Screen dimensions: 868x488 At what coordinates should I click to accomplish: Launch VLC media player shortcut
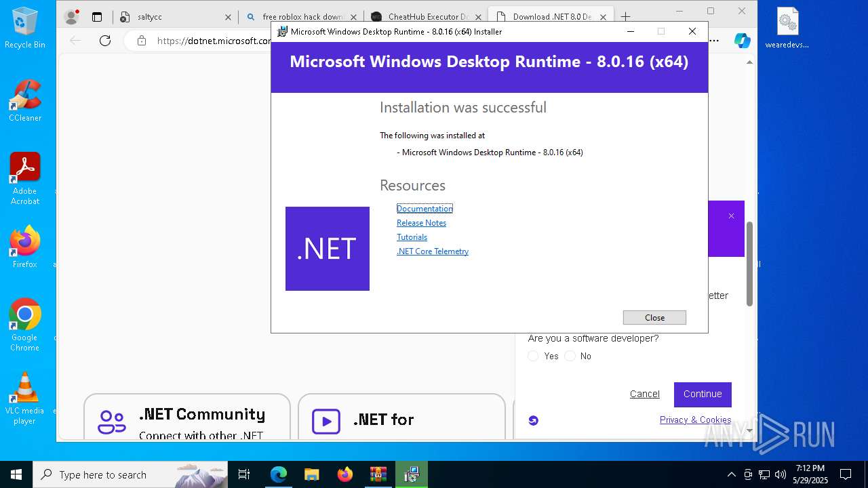pos(25,399)
